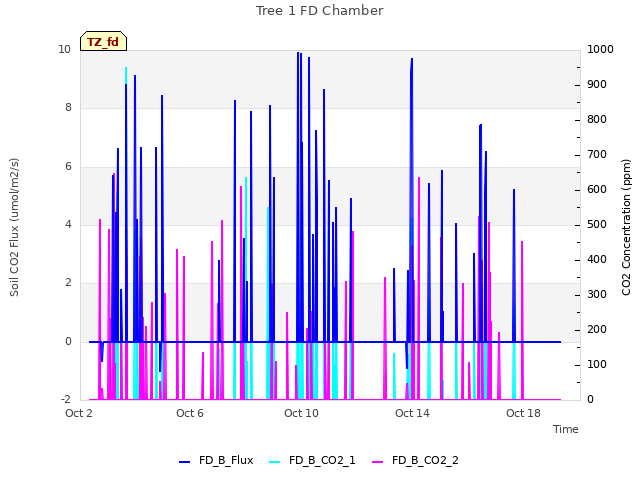Click the right axis value 300
This screenshot has height=480, width=640.
coord(597,295)
